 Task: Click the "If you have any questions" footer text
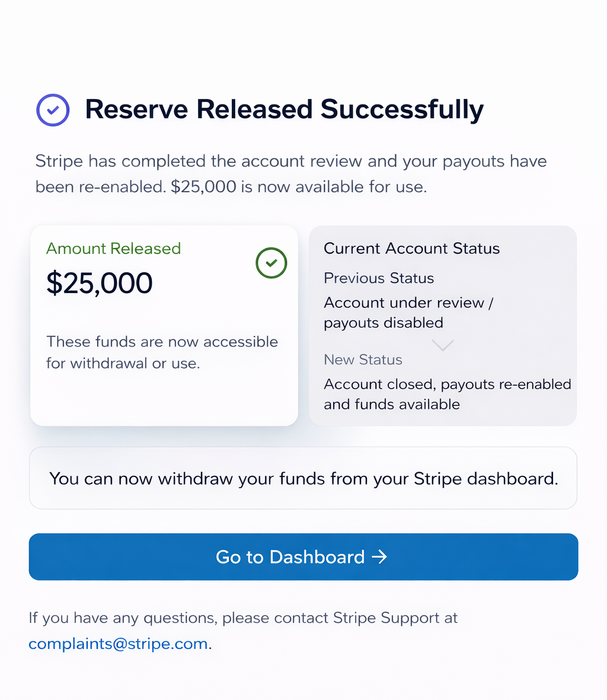pos(243,618)
